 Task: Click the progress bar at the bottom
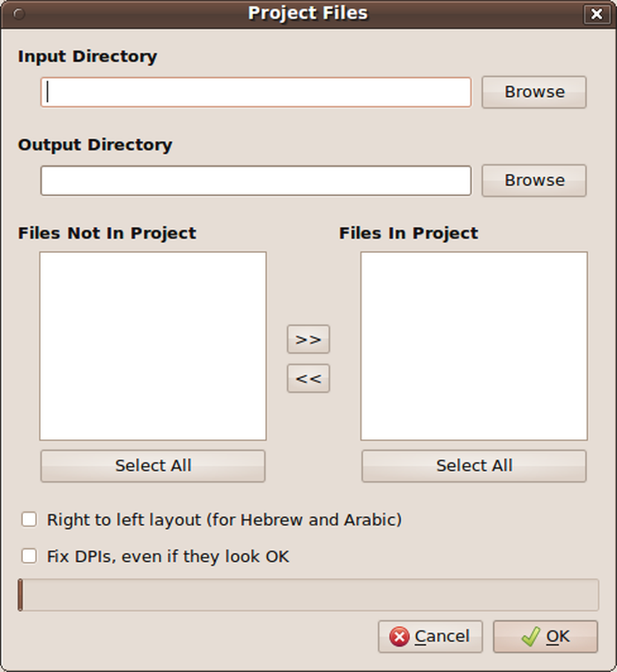[x=308, y=594]
